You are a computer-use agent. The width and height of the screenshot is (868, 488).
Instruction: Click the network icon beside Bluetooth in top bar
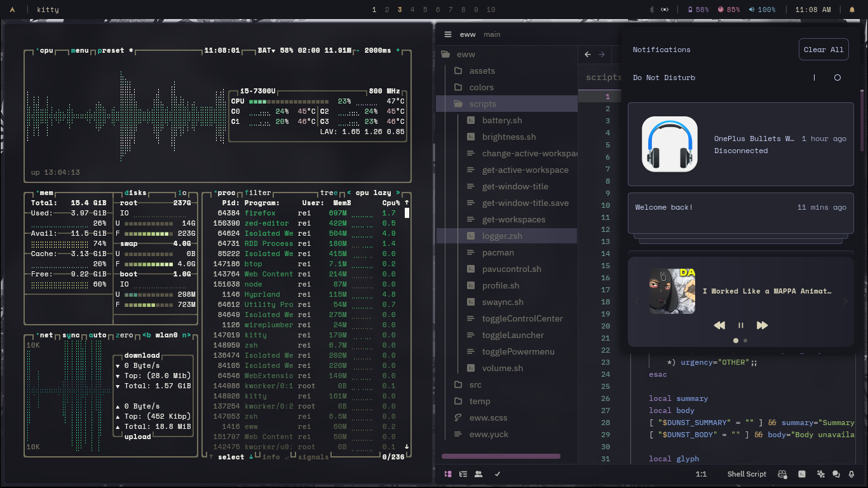pos(665,10)
